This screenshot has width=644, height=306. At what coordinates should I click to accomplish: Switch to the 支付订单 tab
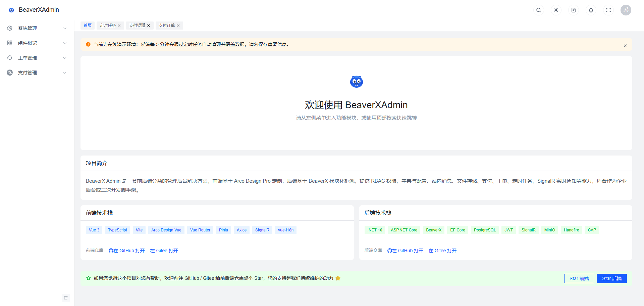(x=167, y=26)
